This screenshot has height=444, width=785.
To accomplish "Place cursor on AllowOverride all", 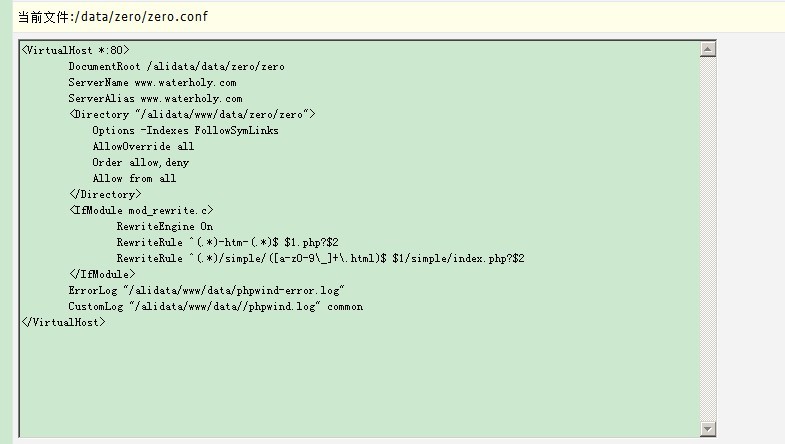I will coord(143,146).
